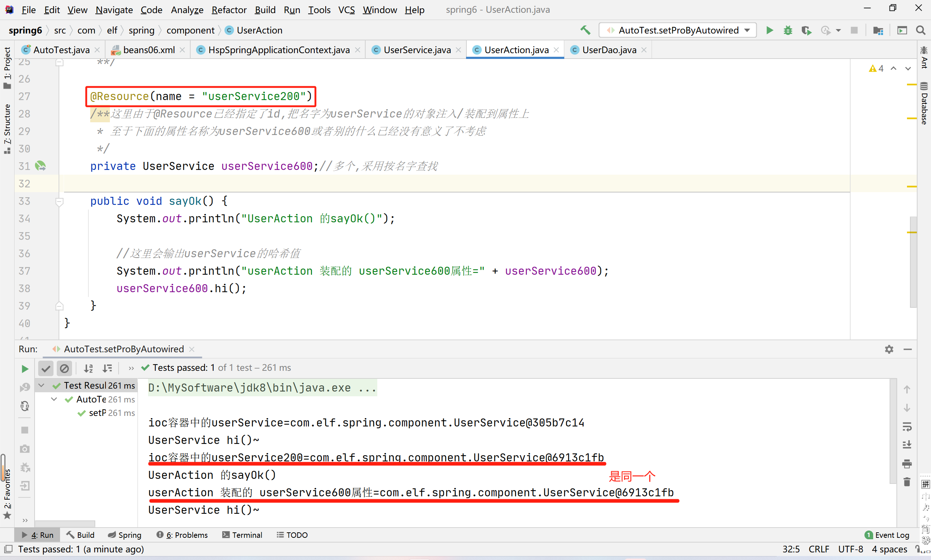Open the Event Log
931x560 pixels.
pyautogui.click(x=887, y=535)
